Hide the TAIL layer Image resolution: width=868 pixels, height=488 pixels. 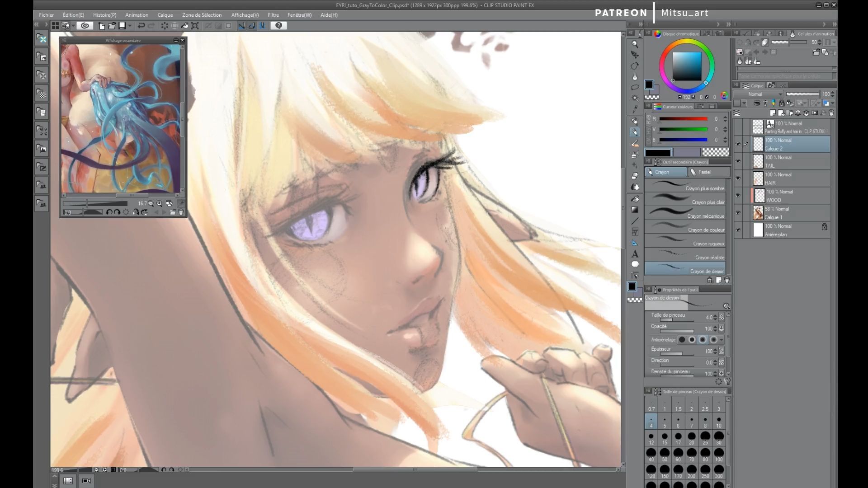(x=738, y=161)
